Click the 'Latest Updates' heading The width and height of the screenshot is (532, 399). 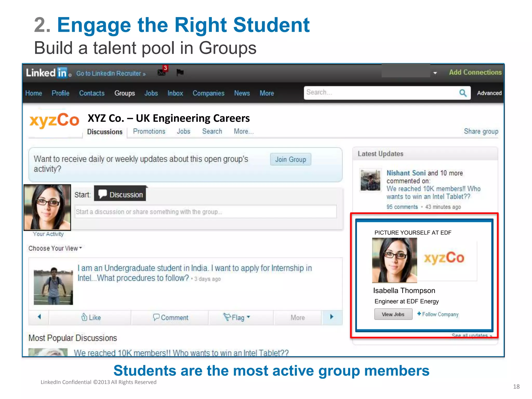click(x=381, y=154)
